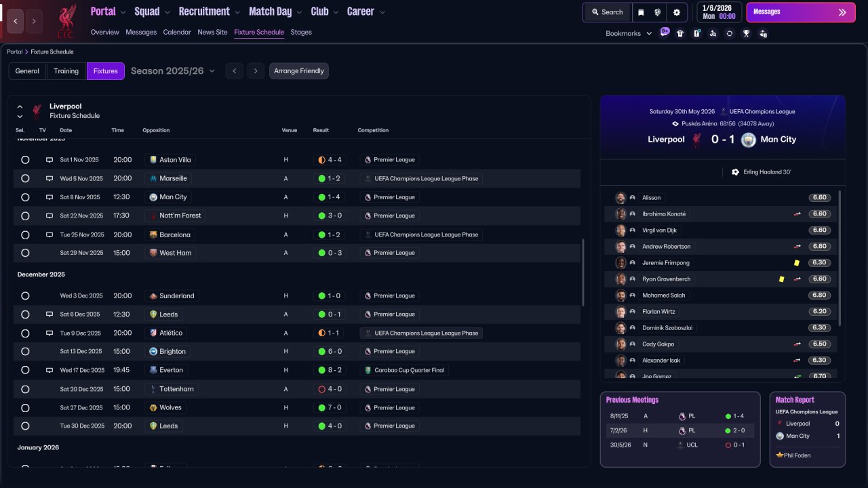Select the 30 Dec Leeds fixture radio button
Screen dimensions: 868x488
25,426
